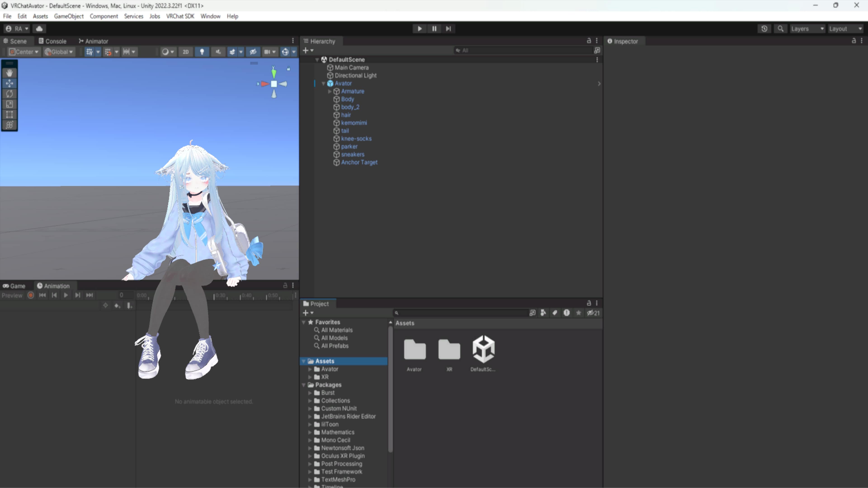Open Project panel three-dot options menu

click(x=597, y=303)
